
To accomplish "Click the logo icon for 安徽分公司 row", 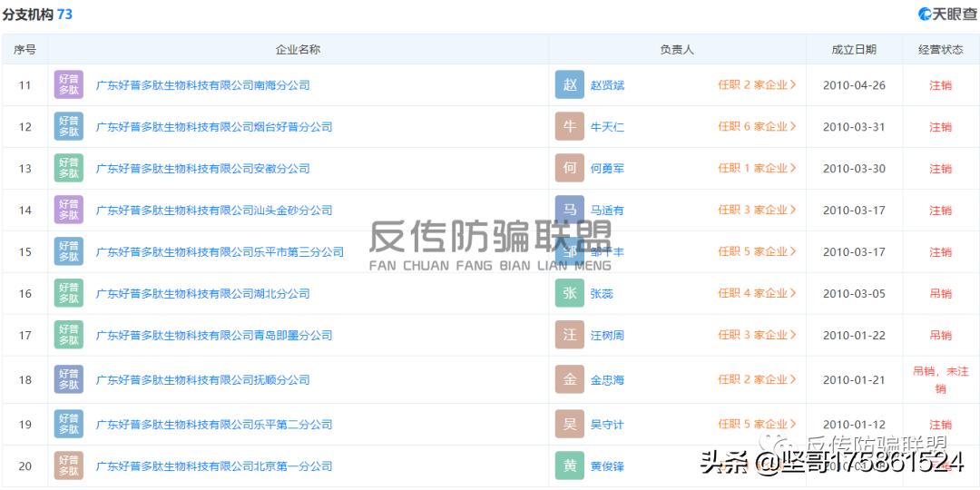I will click(x=69, y=168).
